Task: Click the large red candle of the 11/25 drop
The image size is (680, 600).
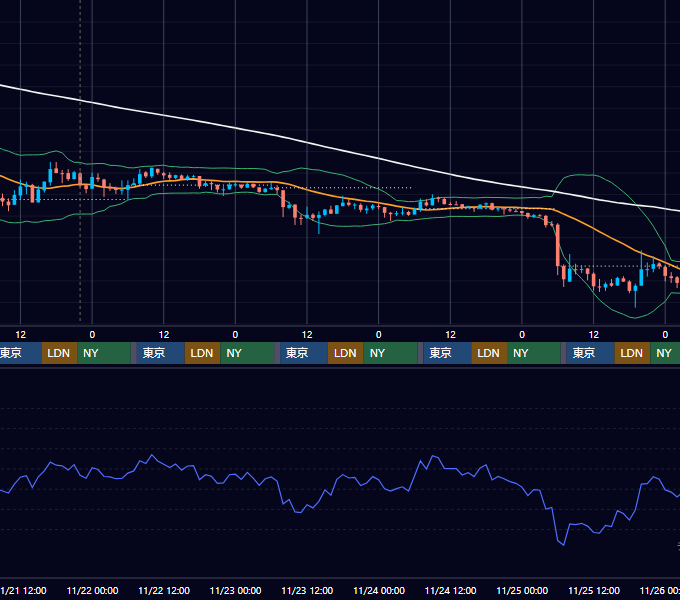Action: 558,245
